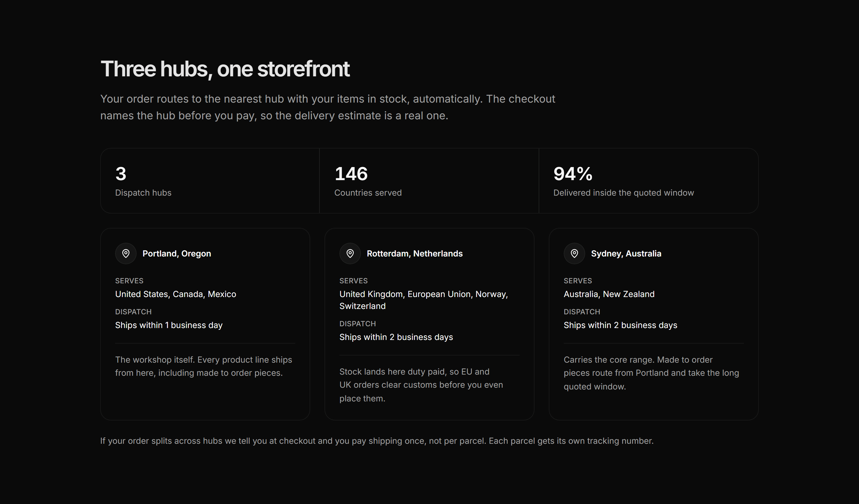Click the 'Three hubs, one storefront' heading
The image size is (859, 504).
click(225, 69)
